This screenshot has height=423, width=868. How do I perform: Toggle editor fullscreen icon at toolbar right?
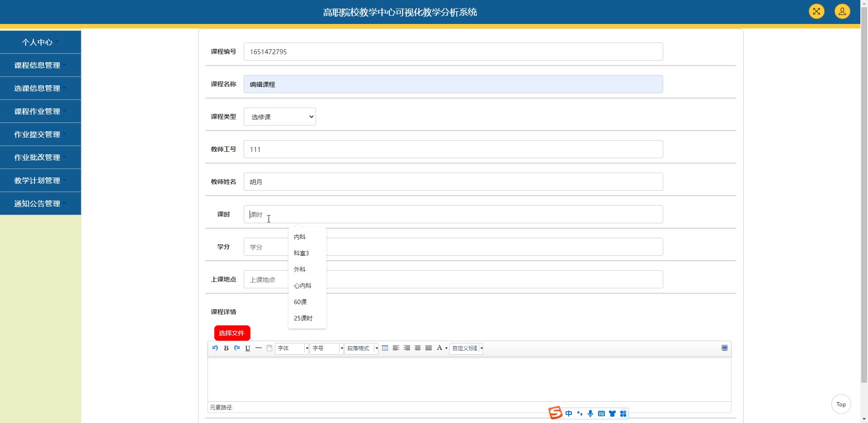pyautogui.click(x=725, y=348)
